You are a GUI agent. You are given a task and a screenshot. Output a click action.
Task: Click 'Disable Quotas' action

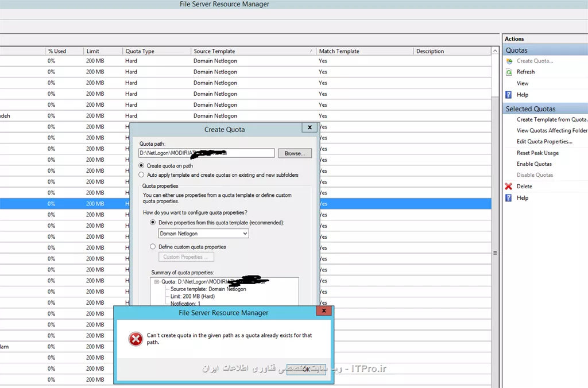[x=535, y=175]
